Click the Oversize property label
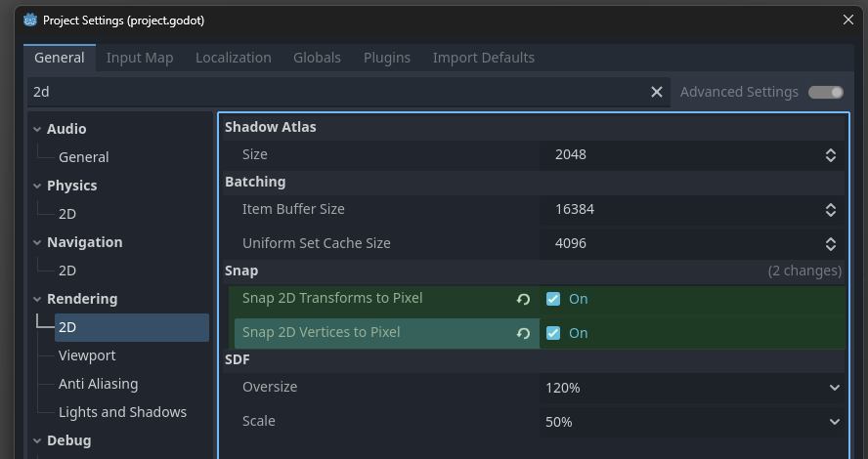This screenshot has width=868, height=459. pos(270,387)
